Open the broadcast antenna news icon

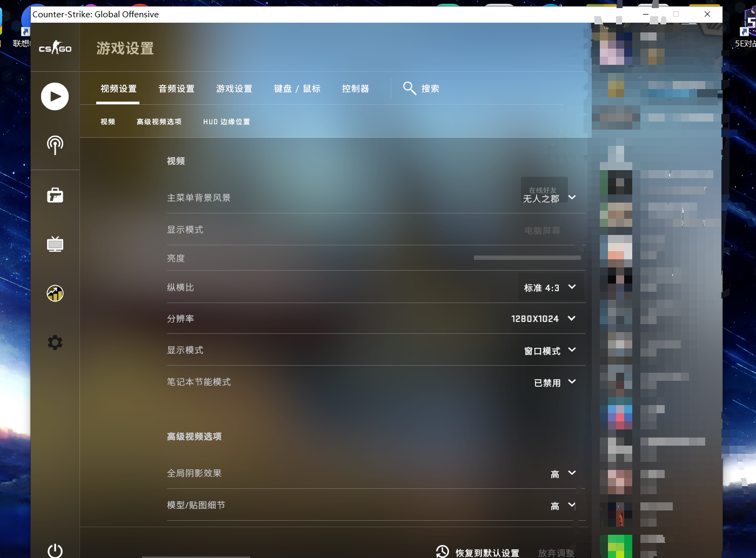55,145
